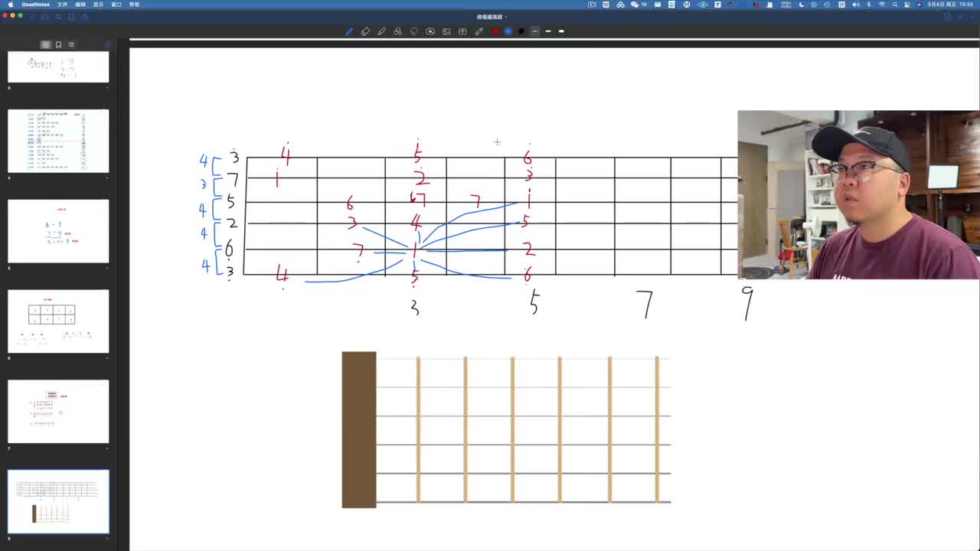This screenshot has height=551, width=980.
Task: Choose the black pen color
Action: coord(521,31)
